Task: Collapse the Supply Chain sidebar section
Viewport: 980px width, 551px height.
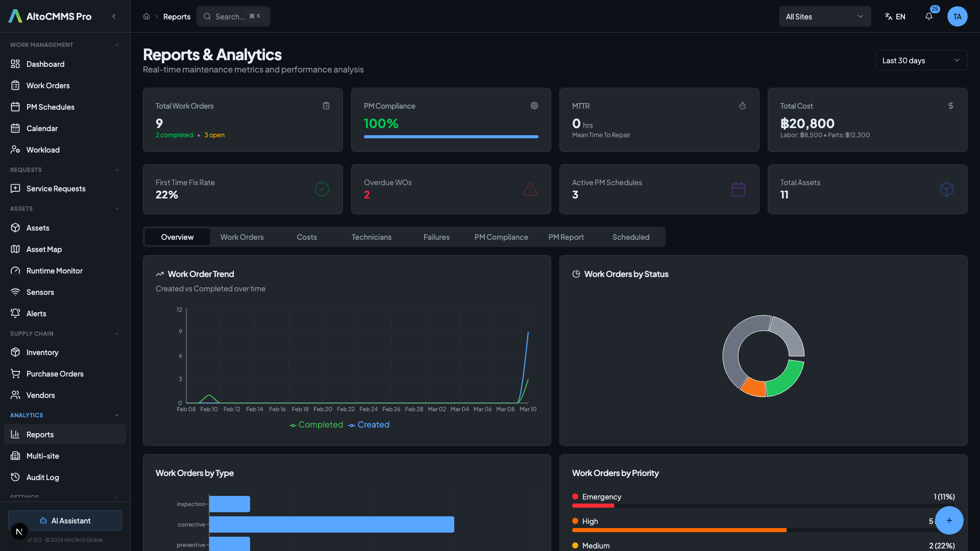Action: 116,334
